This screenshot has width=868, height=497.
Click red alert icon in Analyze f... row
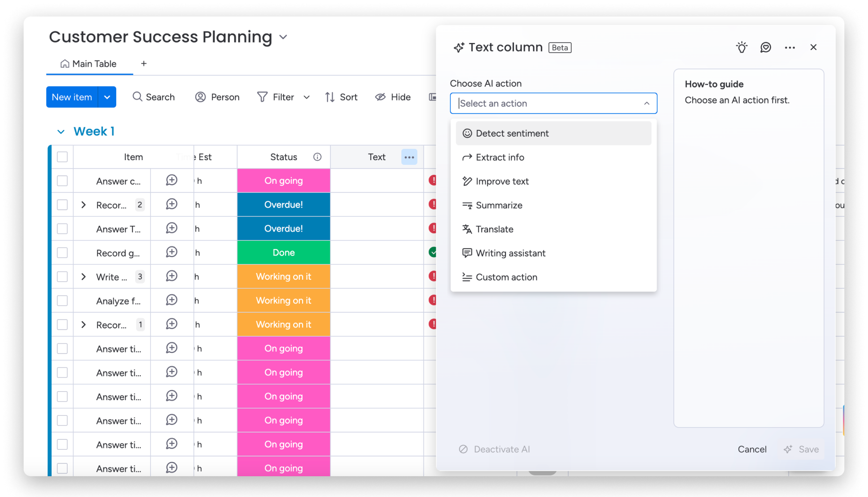[432, 300]
